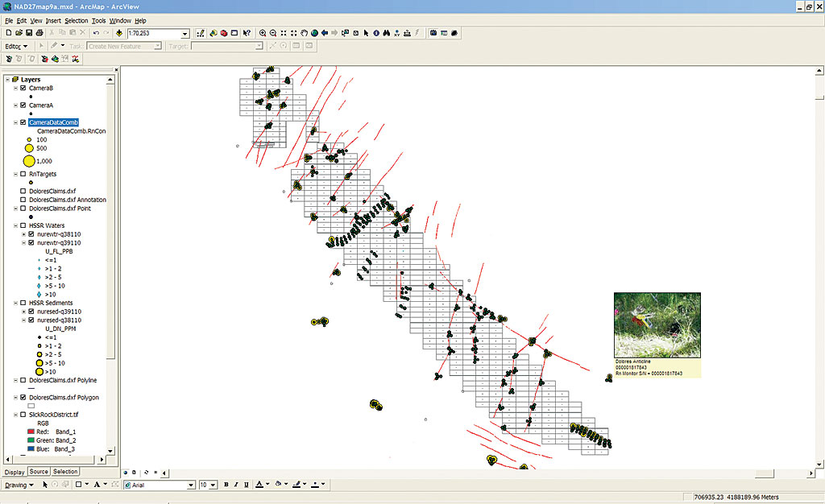Select the Identify tool
The height and width of the screenshot is (504, 825).
click(376, 33)
